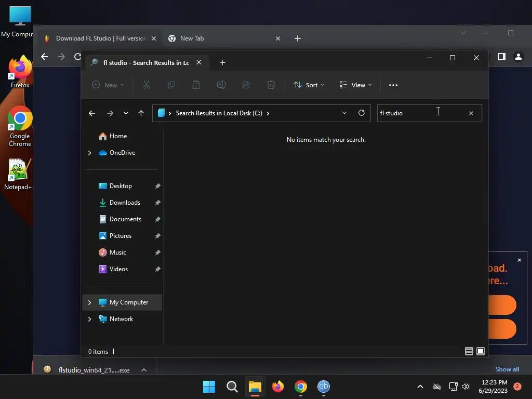Click the Share icon in Explorer toolbar
Screen dimensions: 532x399
(x=246, y=85)
